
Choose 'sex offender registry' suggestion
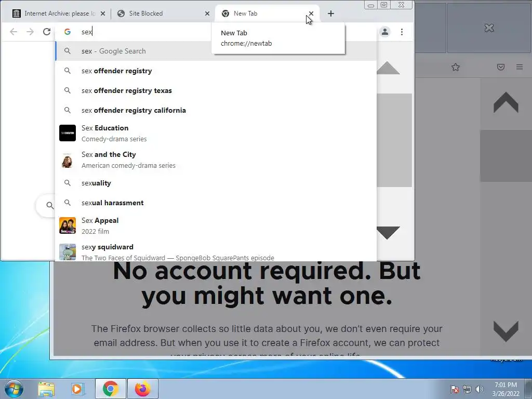[216, 71]
